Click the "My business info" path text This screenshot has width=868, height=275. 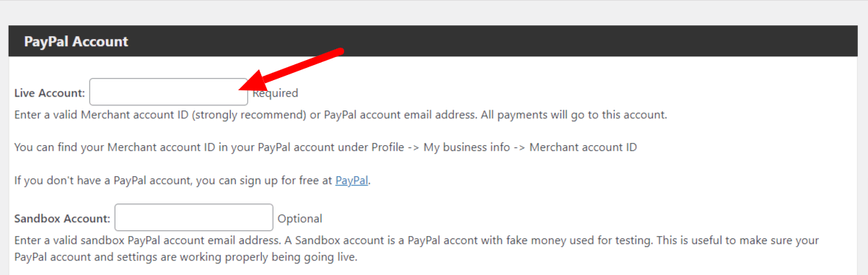(x=468, y=147)
